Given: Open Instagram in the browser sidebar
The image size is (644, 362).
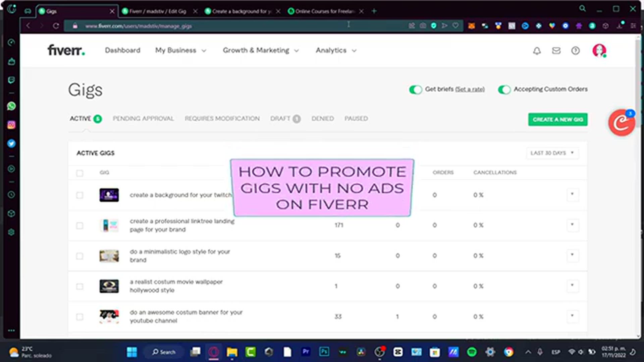Looking at the screenshot, I should (x=11, y=125).
